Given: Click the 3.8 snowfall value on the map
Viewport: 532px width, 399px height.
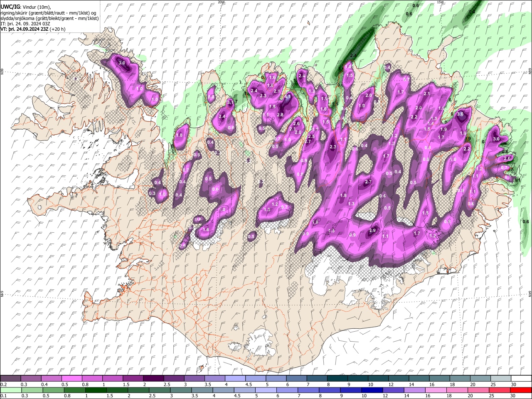Looking at the screenshot, I should pos(460,114).
